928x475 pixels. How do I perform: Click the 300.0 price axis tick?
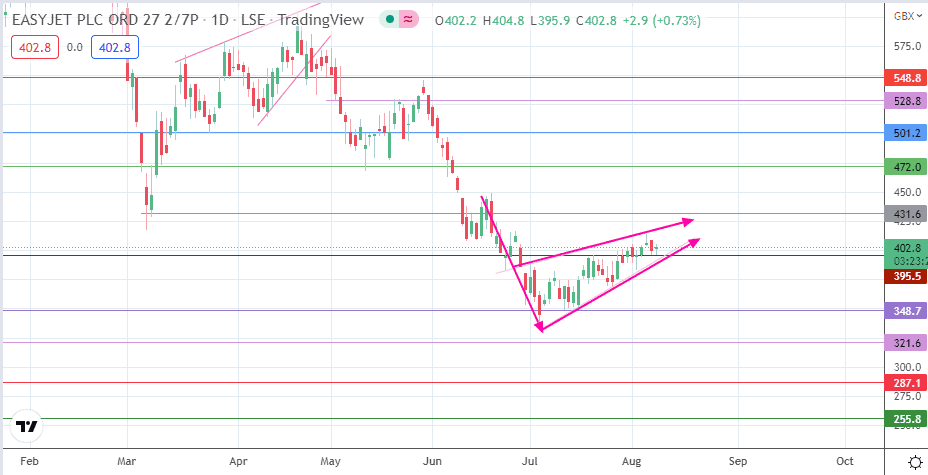pos(906,367)
